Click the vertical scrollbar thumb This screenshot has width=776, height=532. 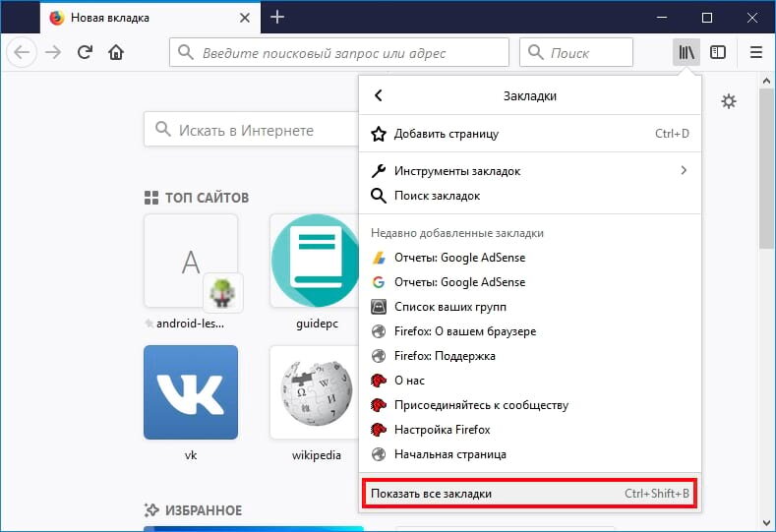(x=766, y=169)
